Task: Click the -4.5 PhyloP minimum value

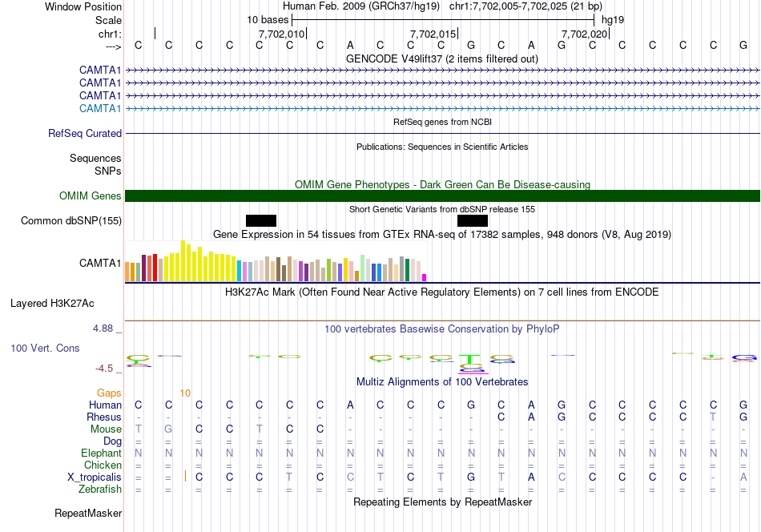Action: click(104, 369)
